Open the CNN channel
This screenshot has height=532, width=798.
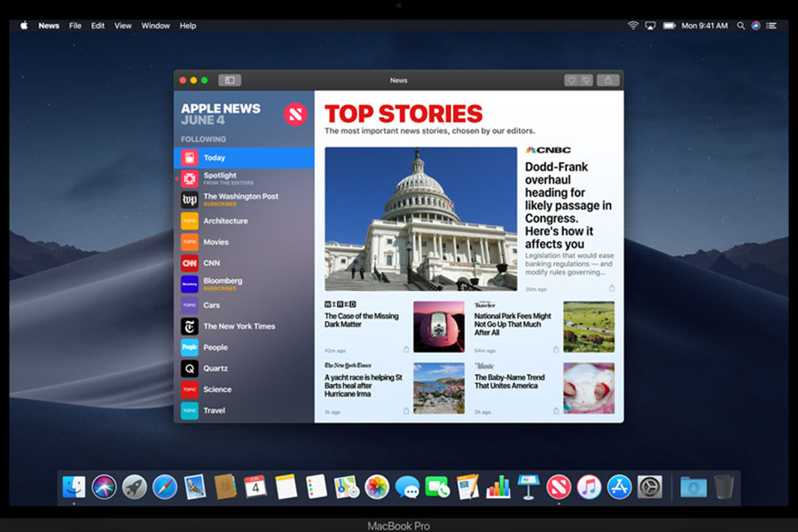[x=245, y=263]
